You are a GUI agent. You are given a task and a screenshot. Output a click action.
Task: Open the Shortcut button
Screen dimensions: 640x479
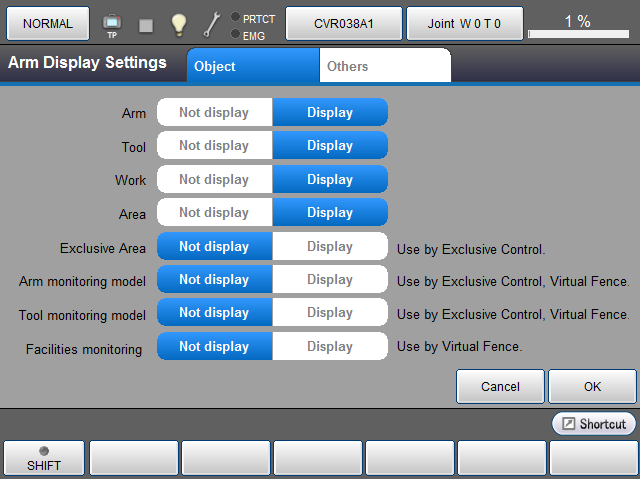pos(593,424)
